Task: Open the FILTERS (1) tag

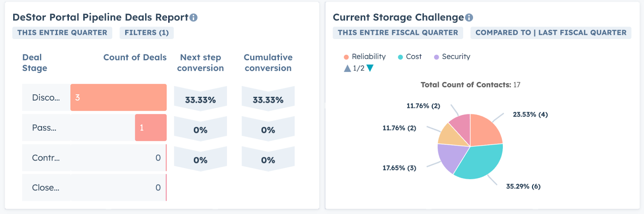Action: click(x=147, y=33)
